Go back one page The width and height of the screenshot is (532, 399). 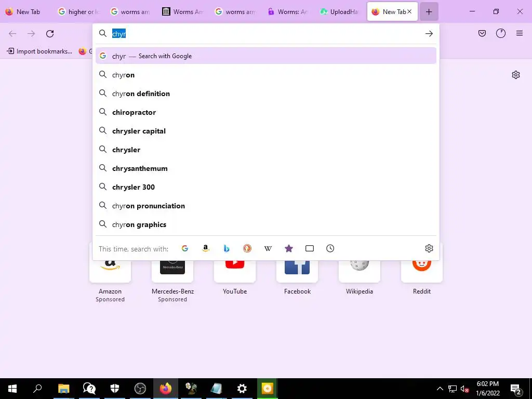12,34
